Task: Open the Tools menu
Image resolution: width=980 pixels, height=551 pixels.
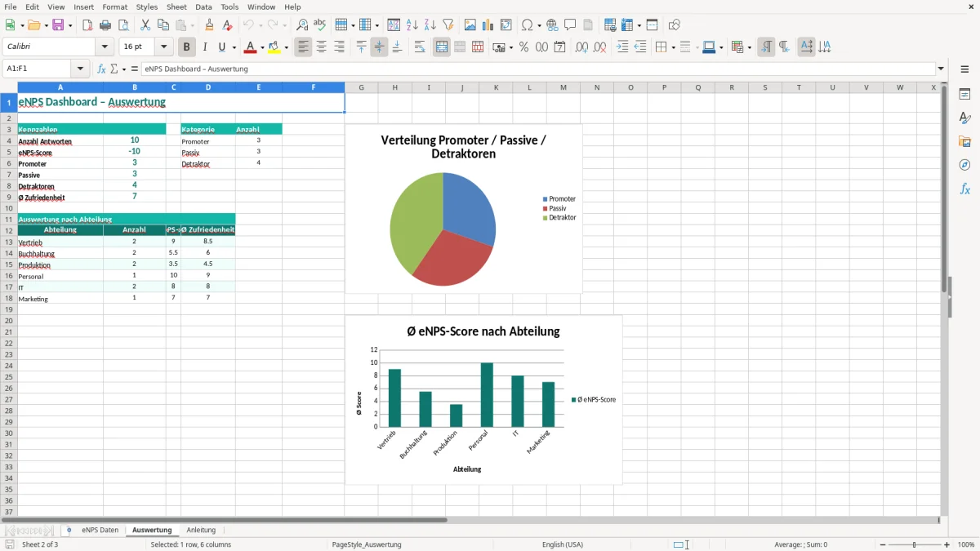Action: click(229, 7)
